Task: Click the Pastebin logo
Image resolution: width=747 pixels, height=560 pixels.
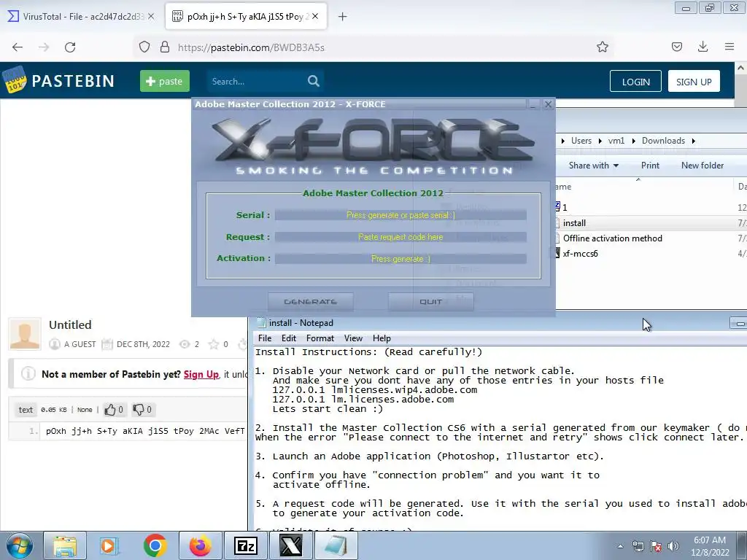Action: [58, 81]
